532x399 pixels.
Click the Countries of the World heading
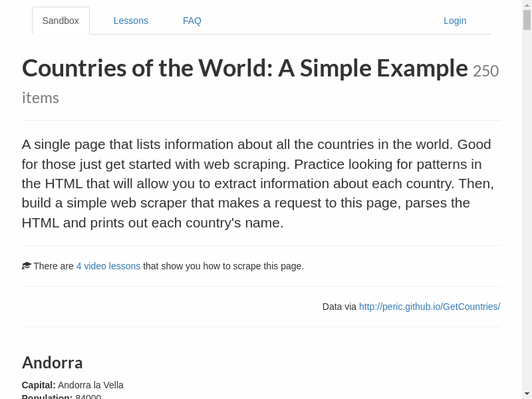click(x=244, y=68)
